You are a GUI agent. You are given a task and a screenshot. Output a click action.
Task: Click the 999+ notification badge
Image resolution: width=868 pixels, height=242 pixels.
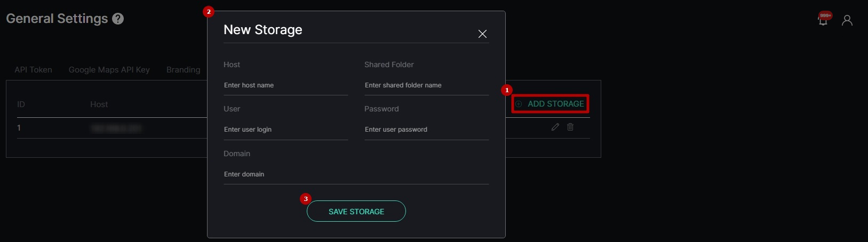pyautogui.click(x=826, y=15)
